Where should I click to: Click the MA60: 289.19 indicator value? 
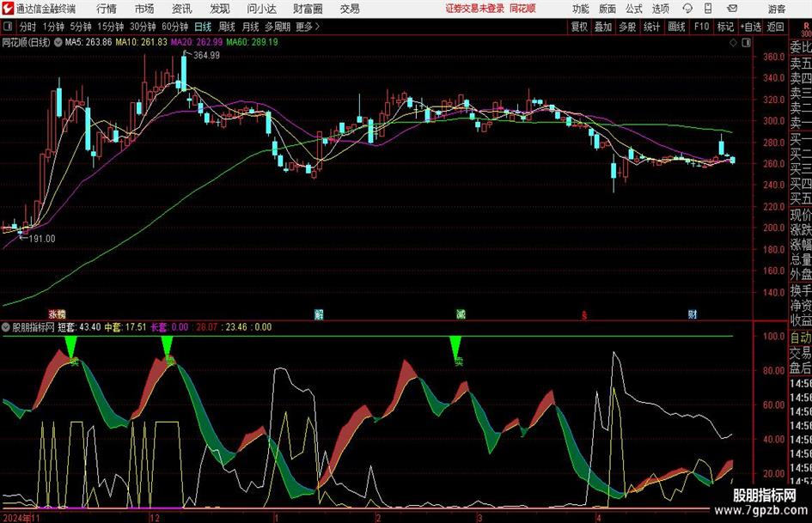tap(252, 42)
